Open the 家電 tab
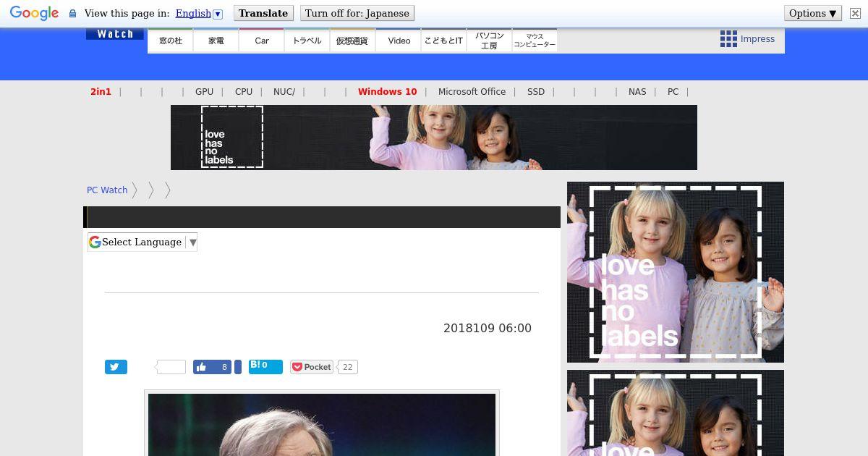This screenshot has height=456, width=868. coord(216,41)
